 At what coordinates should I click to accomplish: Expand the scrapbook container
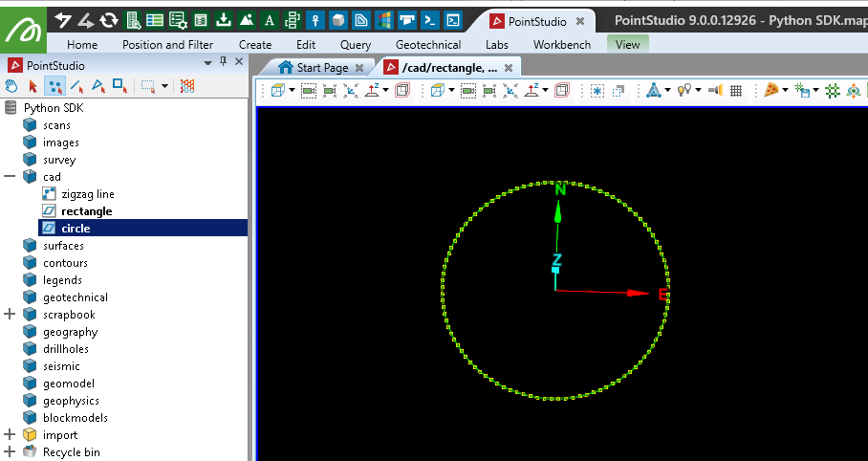11,315
